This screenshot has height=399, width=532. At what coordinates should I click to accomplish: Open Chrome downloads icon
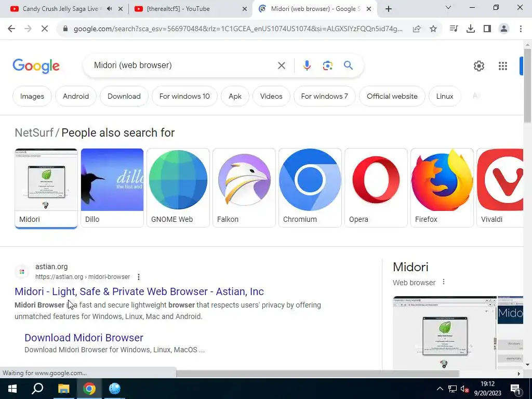(x=471, y=29)
